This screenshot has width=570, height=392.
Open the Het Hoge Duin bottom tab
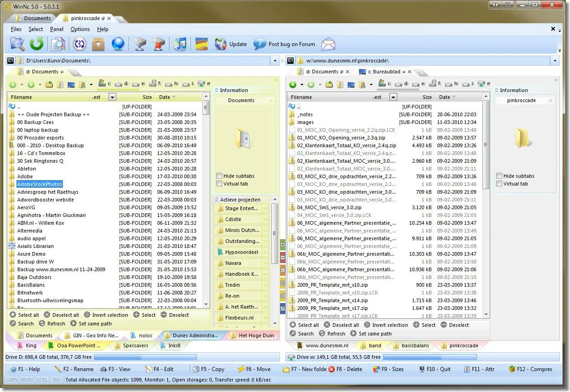click(x=252, y=335)
